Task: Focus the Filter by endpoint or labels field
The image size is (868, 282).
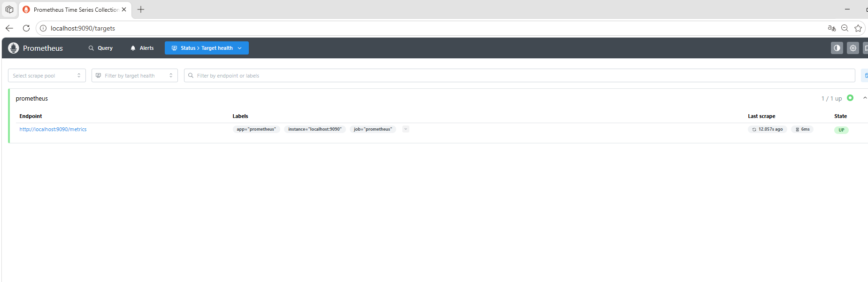Action: 520,76
